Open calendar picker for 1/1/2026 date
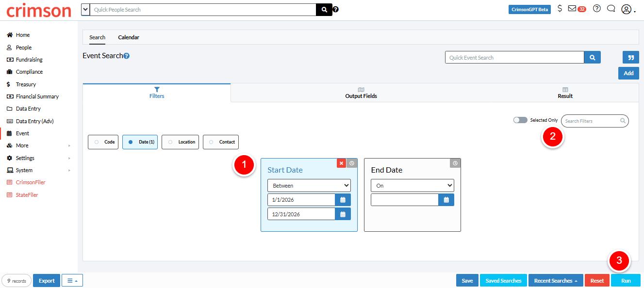The width and height of the screenshot is (644, 288). point(343,200)
